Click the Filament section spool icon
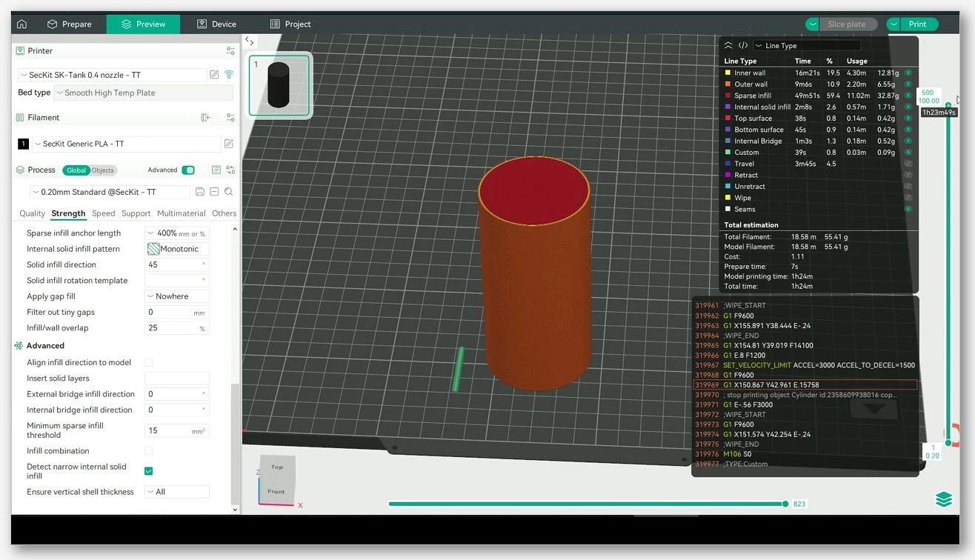 (20, 118)
